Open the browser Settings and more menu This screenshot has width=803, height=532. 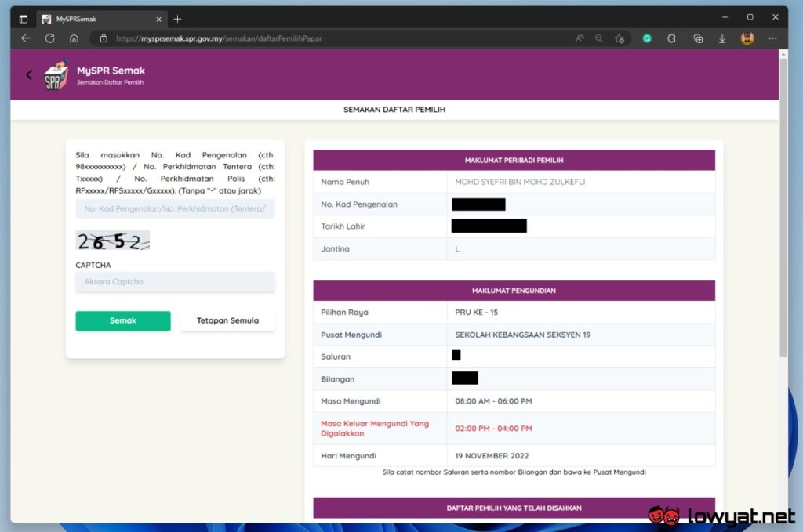[773, 38]
